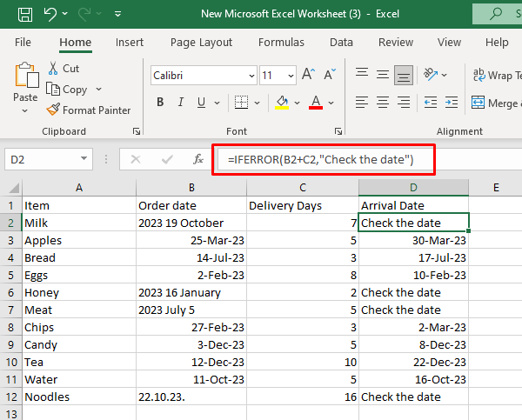Open the Page Layout tab
522x420 pixels.
[x=201, y=42]
